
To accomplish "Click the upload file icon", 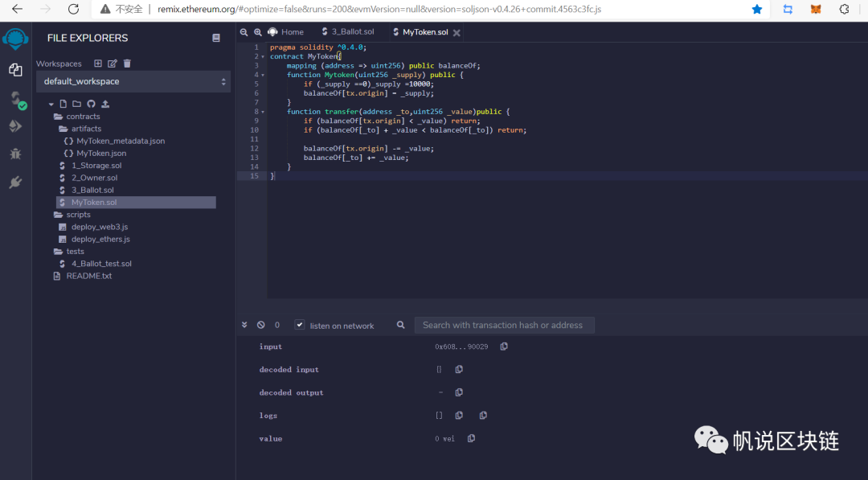I will (105, 104).
